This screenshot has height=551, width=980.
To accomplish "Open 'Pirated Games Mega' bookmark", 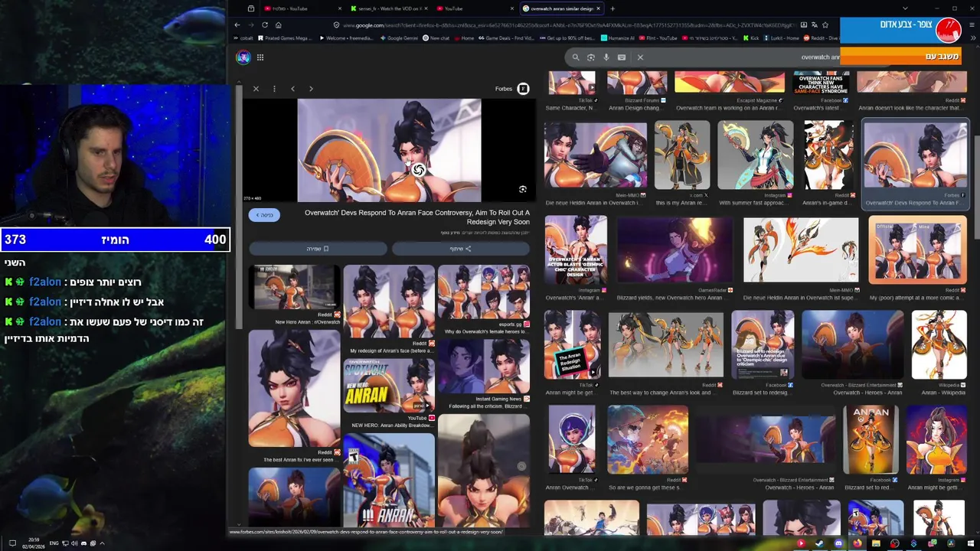I will coord(286,37).
